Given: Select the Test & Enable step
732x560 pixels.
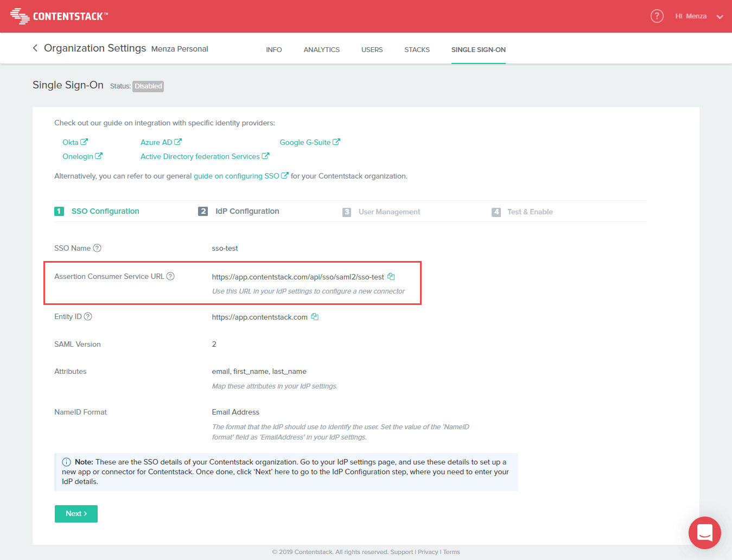Looking at the screenshot, I should 523,212.
